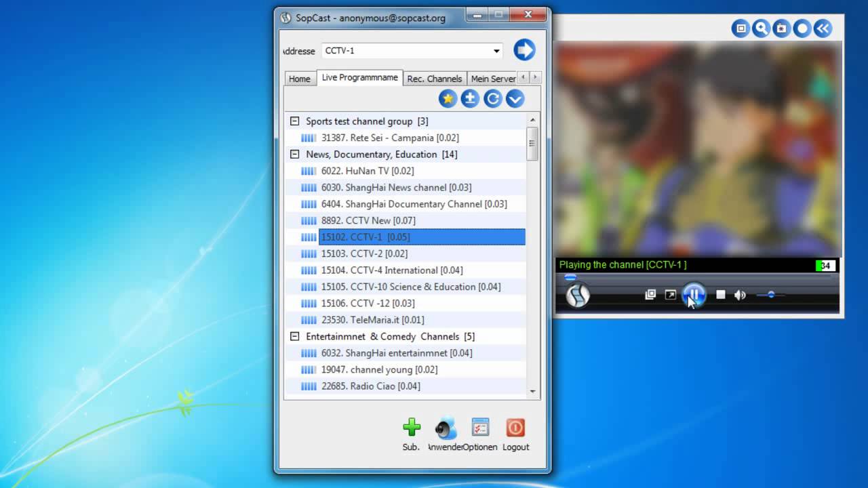
Task: Click the Logout text label
Action: [x=515, y=447]
